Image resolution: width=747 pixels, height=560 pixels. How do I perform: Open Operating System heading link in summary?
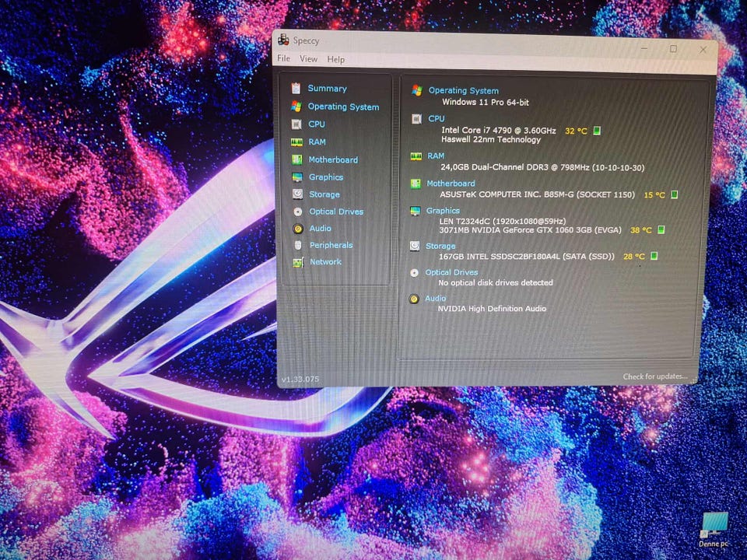[464, 90]
